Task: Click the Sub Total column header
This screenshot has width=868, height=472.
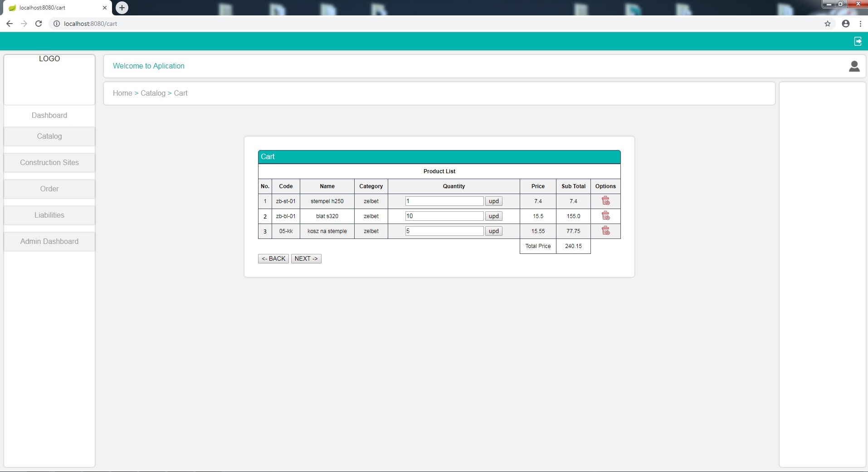Action: coord(573,186)
